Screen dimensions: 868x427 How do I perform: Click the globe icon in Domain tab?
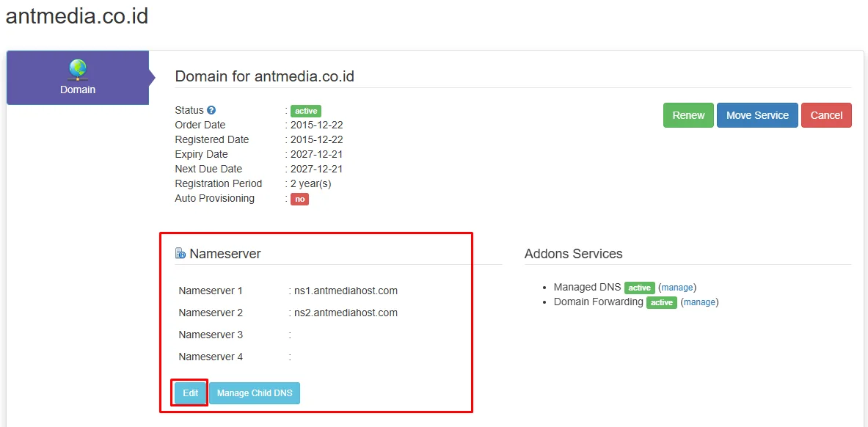(78, 69)
